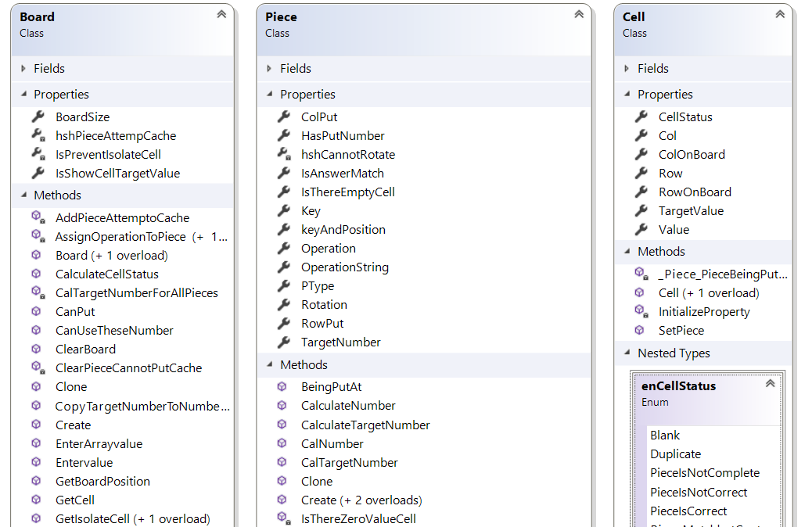Select the CanUseTheseNumber method
This screenshot has height=527, width=812.
coord(114,330)
